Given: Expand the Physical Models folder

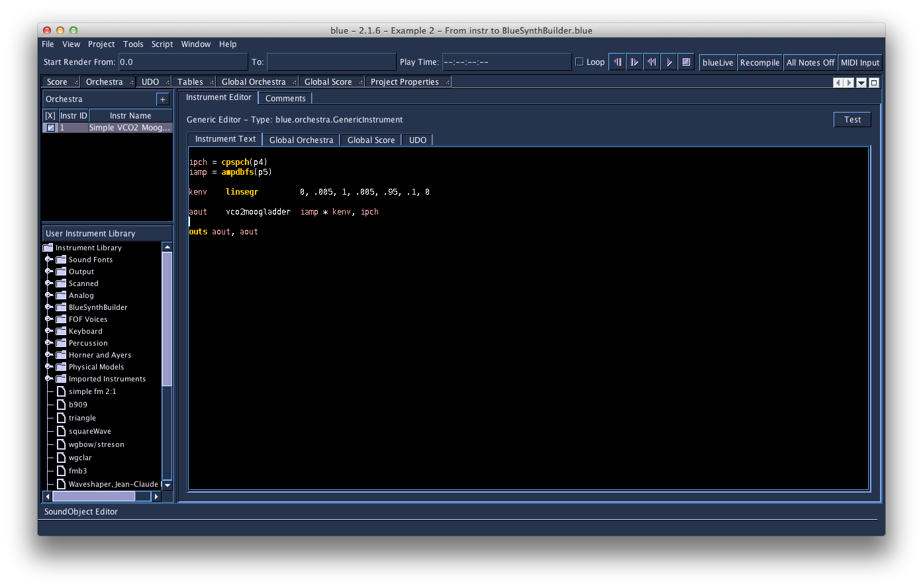Looking at the screenshot, I should (48, 367).
